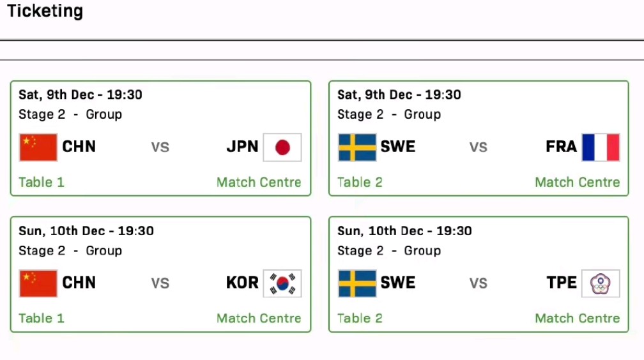Open Match Centre for SWE vs FRA
644x360 pixels.
click(577, 182)
